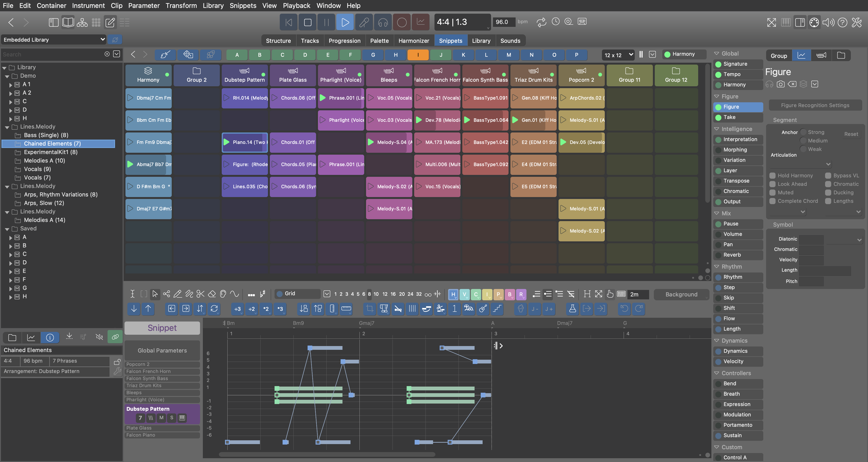Select the Strong anchor radio button
Screen dimensions: 868x462
(803, 132)
